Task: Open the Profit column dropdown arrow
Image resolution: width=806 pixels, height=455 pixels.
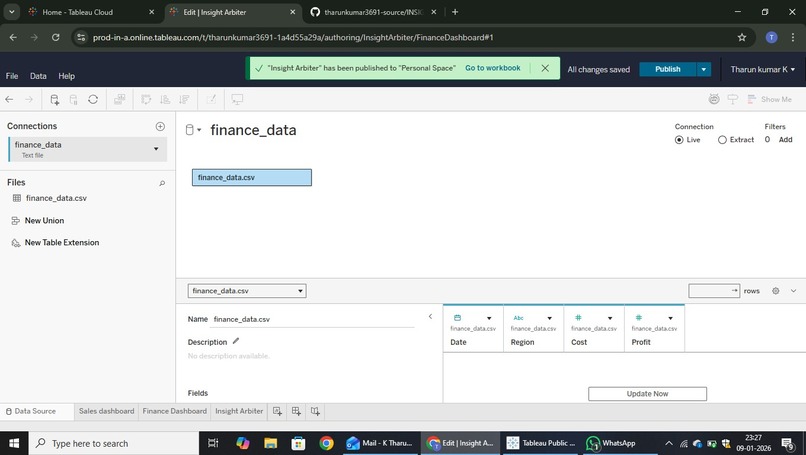Action: coord(670,318)
